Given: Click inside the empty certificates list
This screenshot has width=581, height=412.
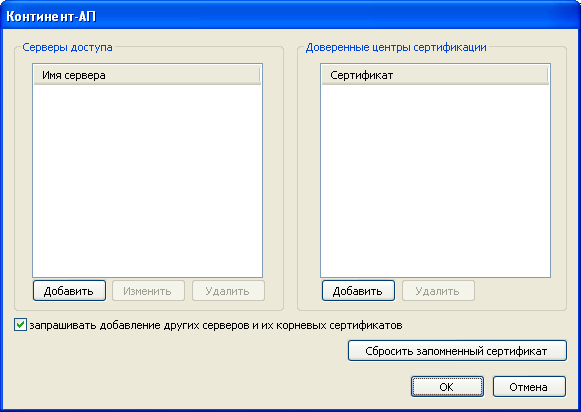Looking at the screenshot, I should [x=435, y=180].
